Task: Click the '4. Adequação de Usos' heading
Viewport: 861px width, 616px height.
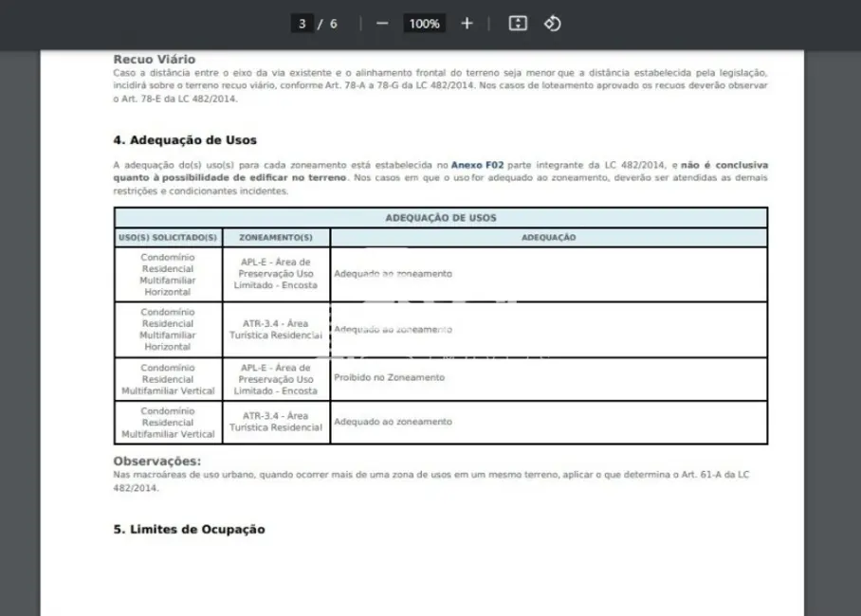Action: pos(184,140)
